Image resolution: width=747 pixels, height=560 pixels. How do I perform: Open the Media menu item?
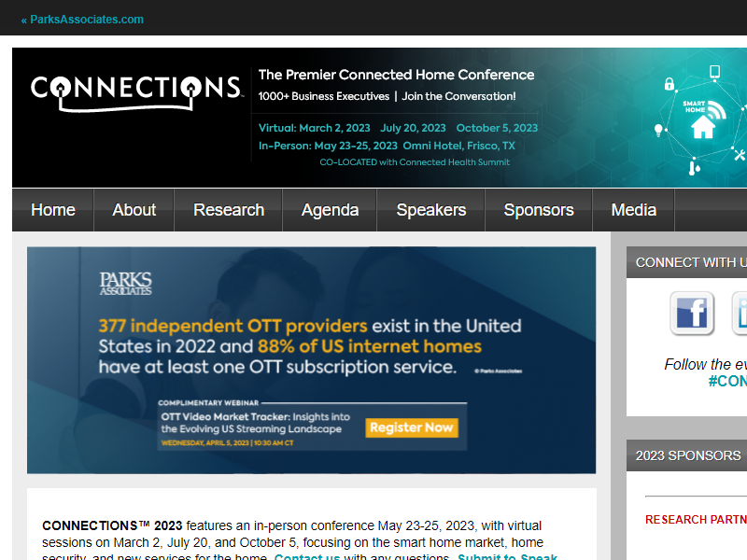click(x=634, y=210)
